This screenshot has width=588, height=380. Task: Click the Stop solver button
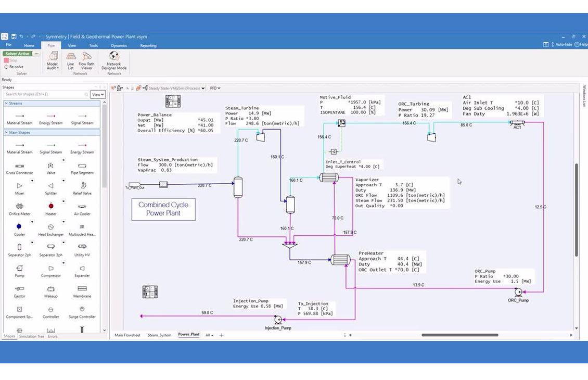(x=11, y=60)
